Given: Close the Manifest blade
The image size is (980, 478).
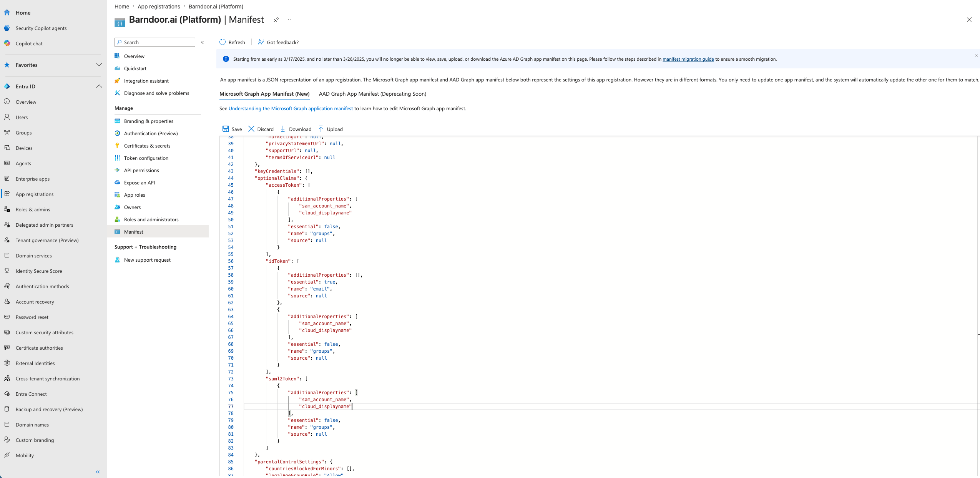Looking at the screenshot, I should coord(969,20).
